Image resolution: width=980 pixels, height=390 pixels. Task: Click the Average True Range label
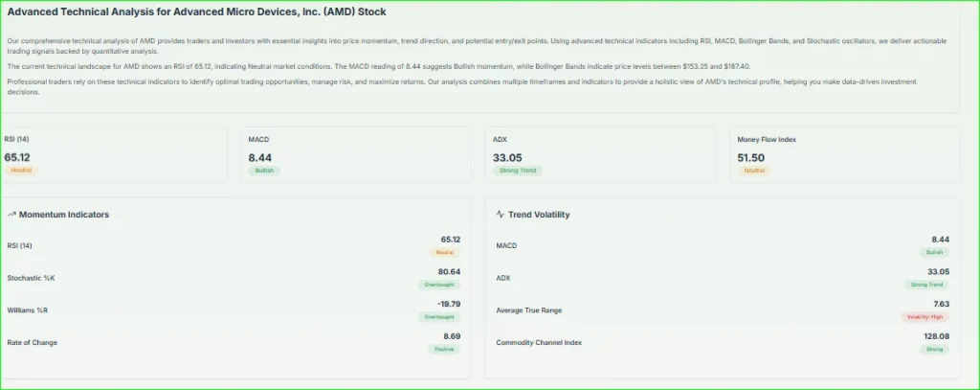click(x=529, y=310)
